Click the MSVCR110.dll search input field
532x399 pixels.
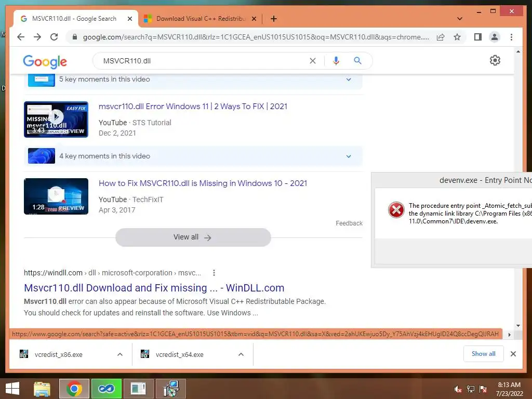click(204, 61)
